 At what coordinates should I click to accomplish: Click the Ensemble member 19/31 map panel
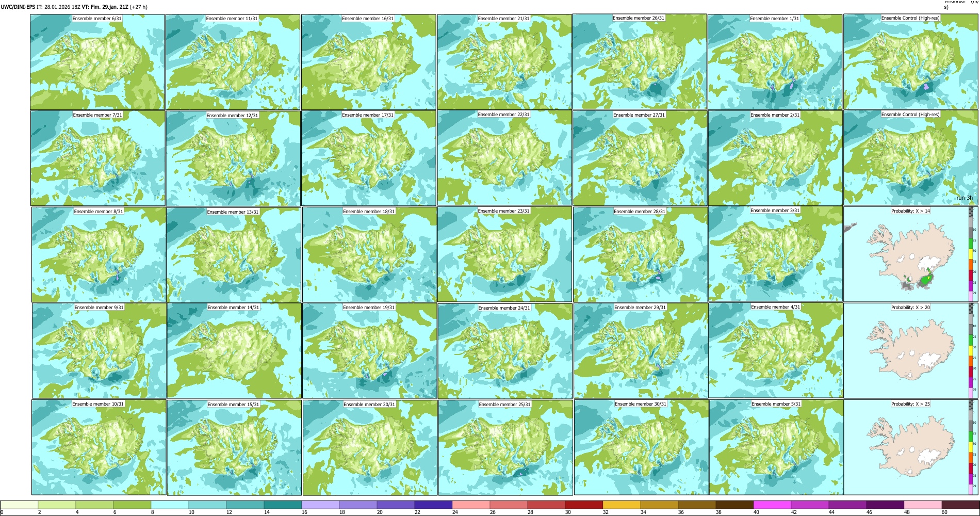coord(370,351)
